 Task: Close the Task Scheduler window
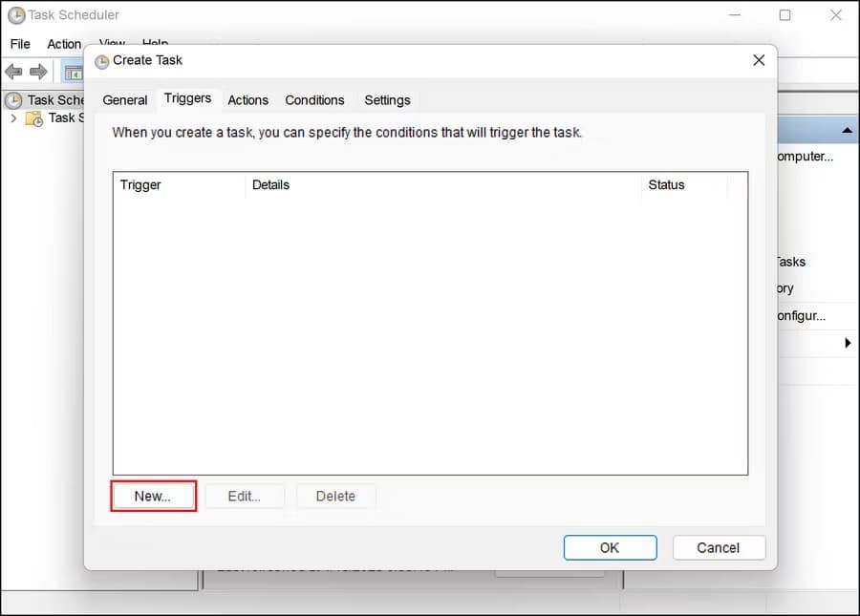[x=836, y=14]
